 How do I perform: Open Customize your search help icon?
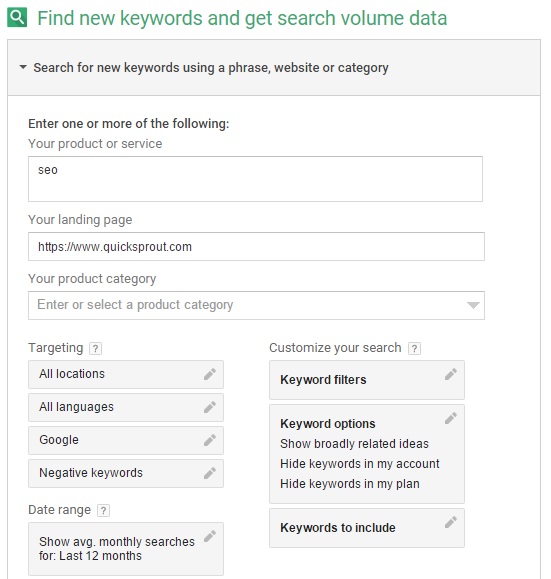click(x=414, y=348)
